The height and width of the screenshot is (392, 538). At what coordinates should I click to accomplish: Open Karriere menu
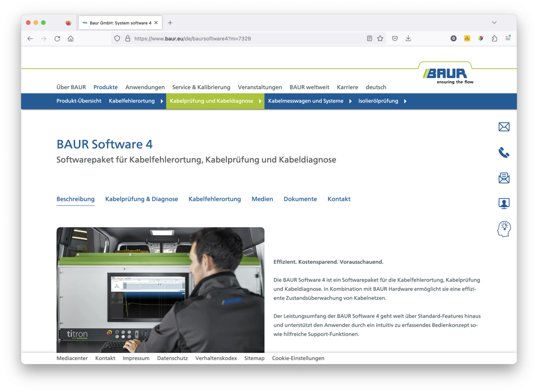[x=348, y=87]
